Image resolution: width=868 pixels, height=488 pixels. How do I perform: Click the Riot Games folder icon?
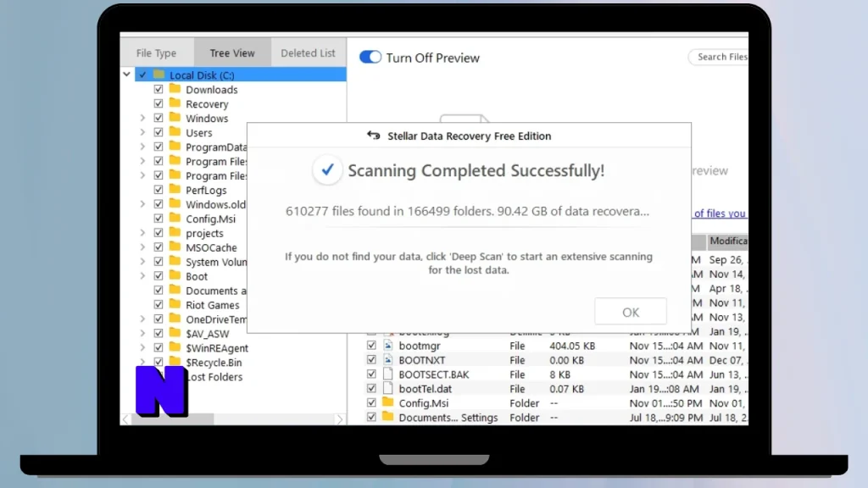[175, 304]
